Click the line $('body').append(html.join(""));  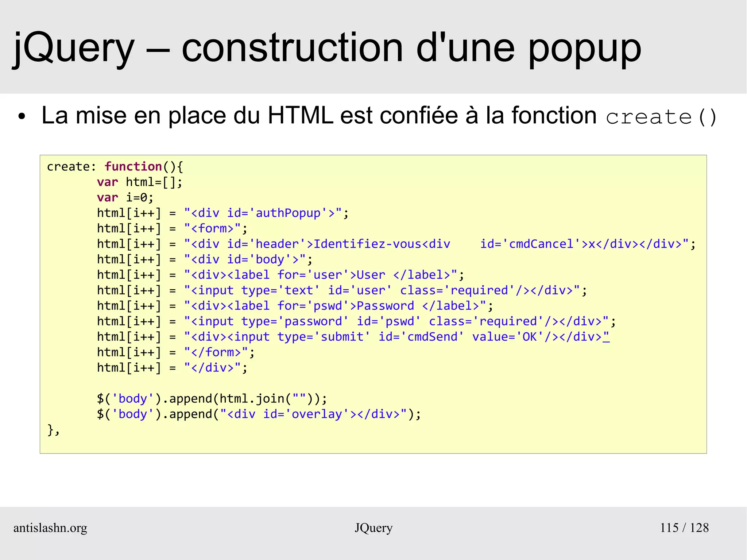click(212, 399)
